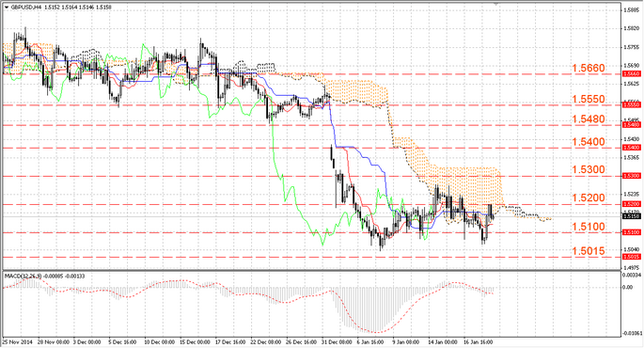Click the MACD(12,26,9) indicator label
Image resolution: width=644 pixels, height=348 pixels.
point(23,277)
